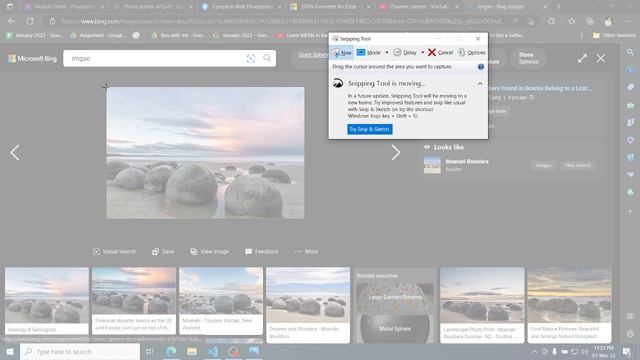Close the Bing image detail viewer
Image resolution: width=640 pixels, height=360 pixels.
601,58
